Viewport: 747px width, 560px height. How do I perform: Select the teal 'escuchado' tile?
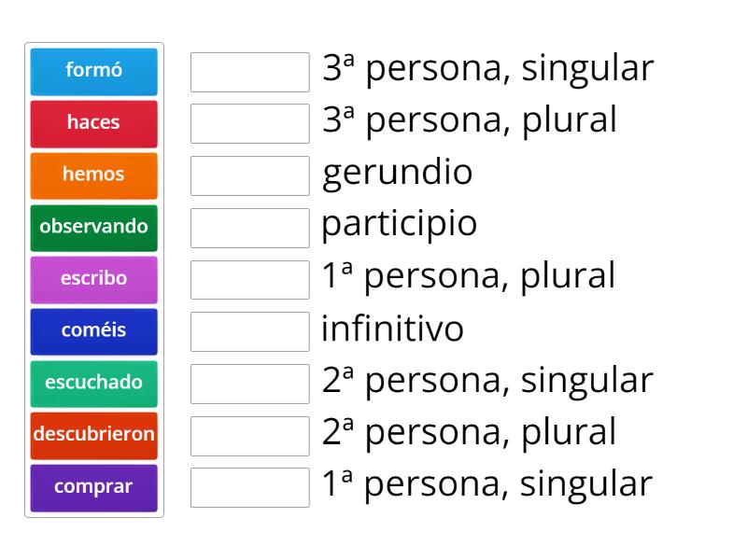click(x=93, y=382)
